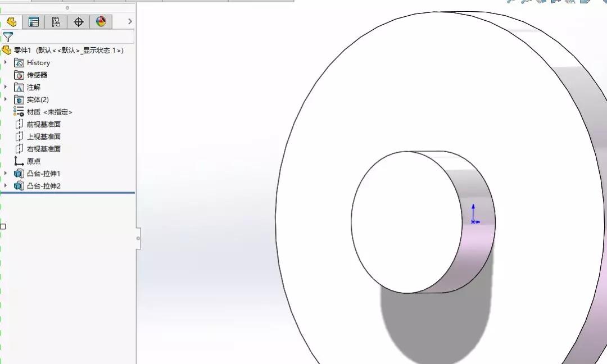The width and height of the screenshot is (607, 364).
Task: Click the 材质 material icon
Action: click(x=19, y=112)
